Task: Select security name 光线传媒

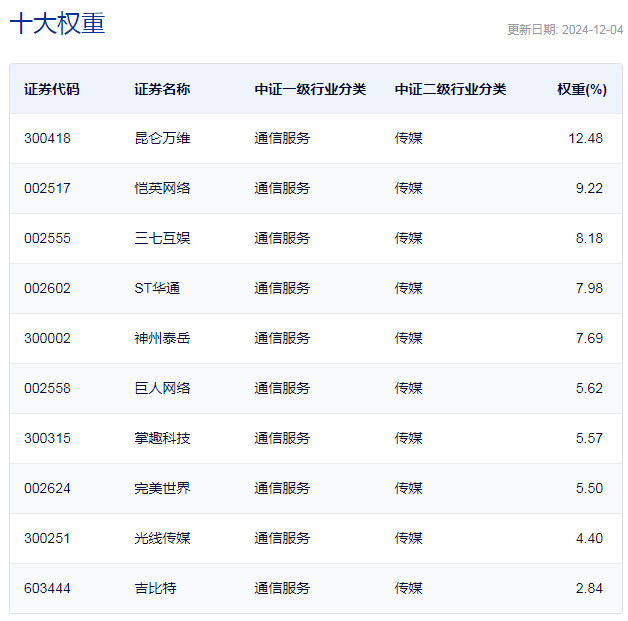Action: coord(162,539)
